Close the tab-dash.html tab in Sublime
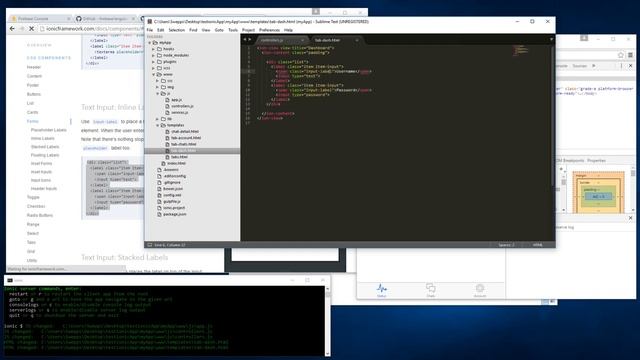The height and width of the screenshot is (360, 640). pyautogui.click(x=357, y=40)
